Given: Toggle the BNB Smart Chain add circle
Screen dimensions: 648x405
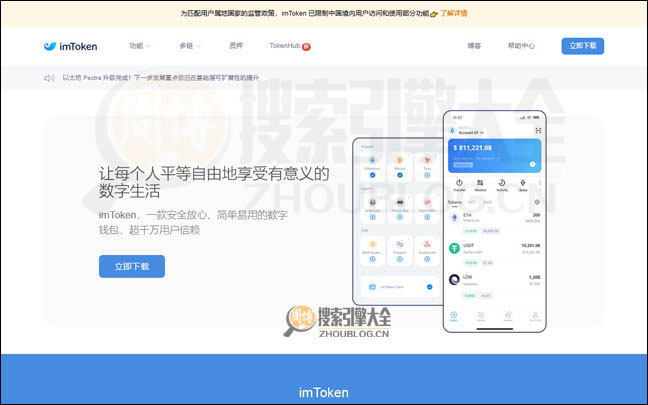Looking at the screenshot, I should (x=372, y=259).
